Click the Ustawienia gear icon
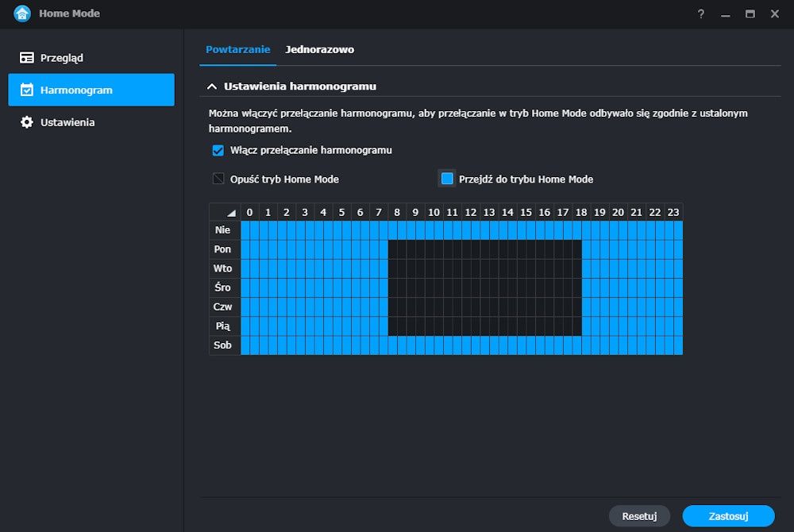Screen dimensions: 794x532 26,122
